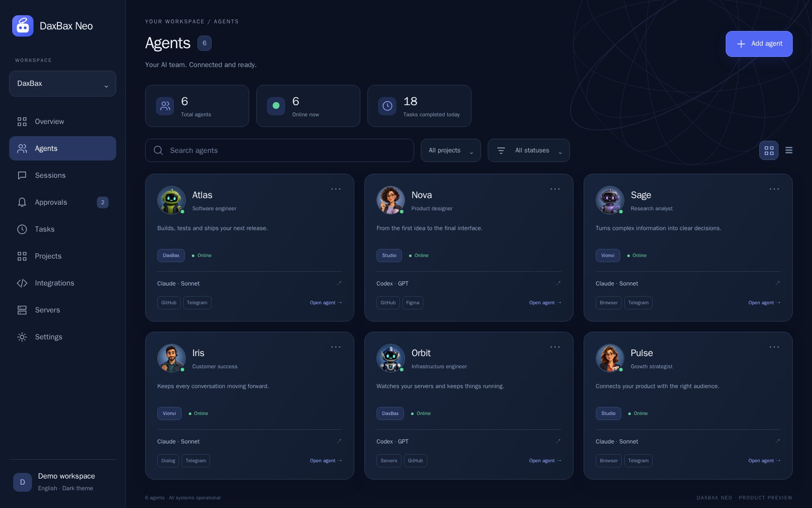The image size is (812, 508).
Task: Click the Total agents people icon
Action: click(165, 106)
